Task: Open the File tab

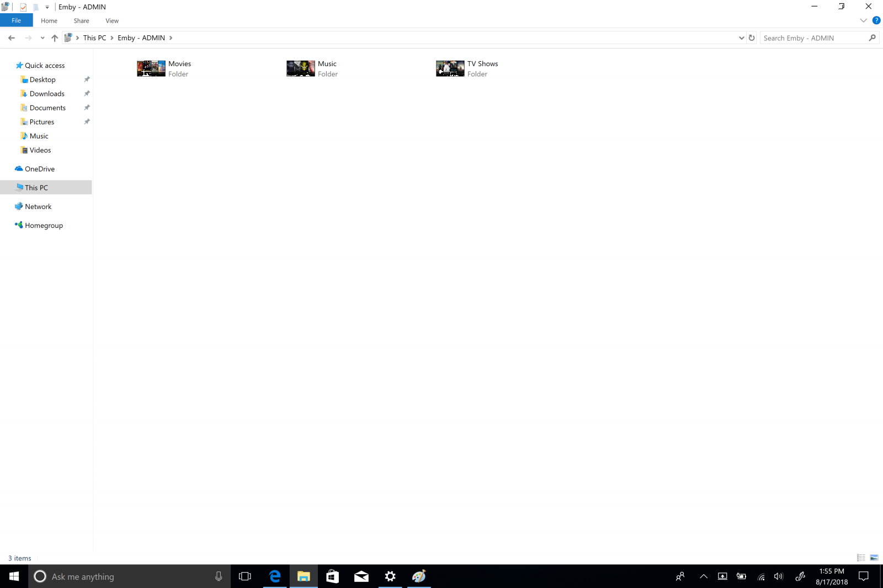Action: click(x=17, y=20)
